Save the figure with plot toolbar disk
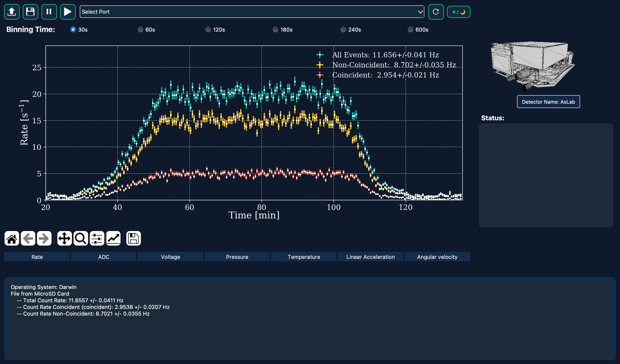The height and width of the screenshot is (364, 620). (x=133, y=238)
